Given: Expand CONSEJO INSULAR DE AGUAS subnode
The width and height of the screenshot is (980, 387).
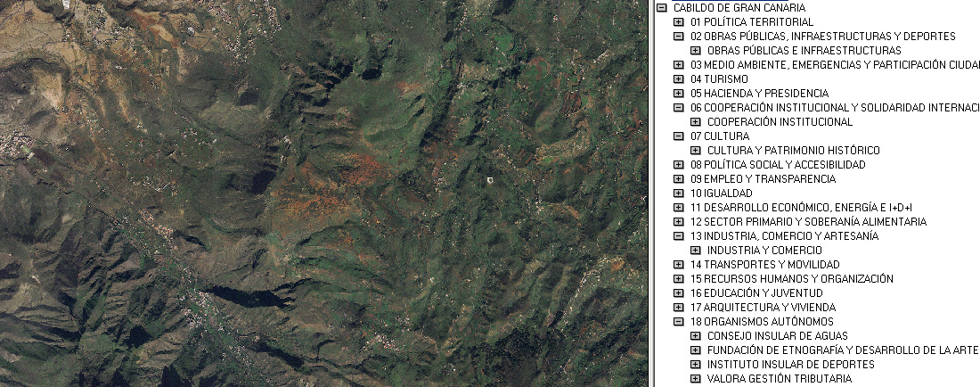Looking at the screenshot, I should [x=696, y=336].
